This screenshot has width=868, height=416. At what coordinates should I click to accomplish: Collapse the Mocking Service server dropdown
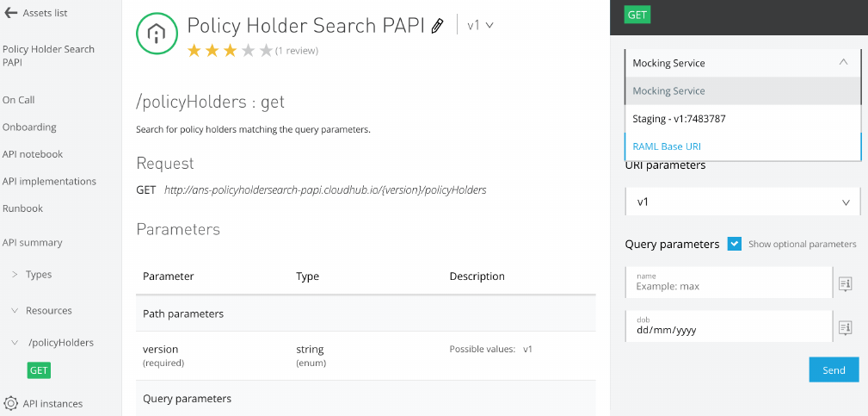click(843, 63)
